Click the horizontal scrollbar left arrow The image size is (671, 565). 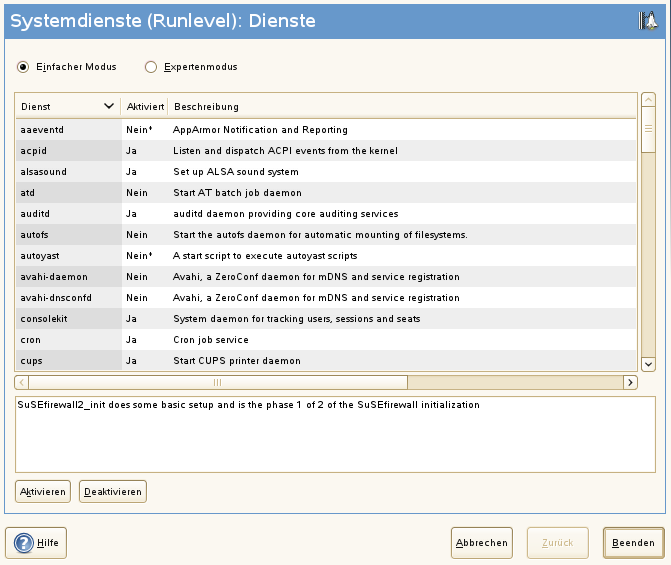pos(21,382)
